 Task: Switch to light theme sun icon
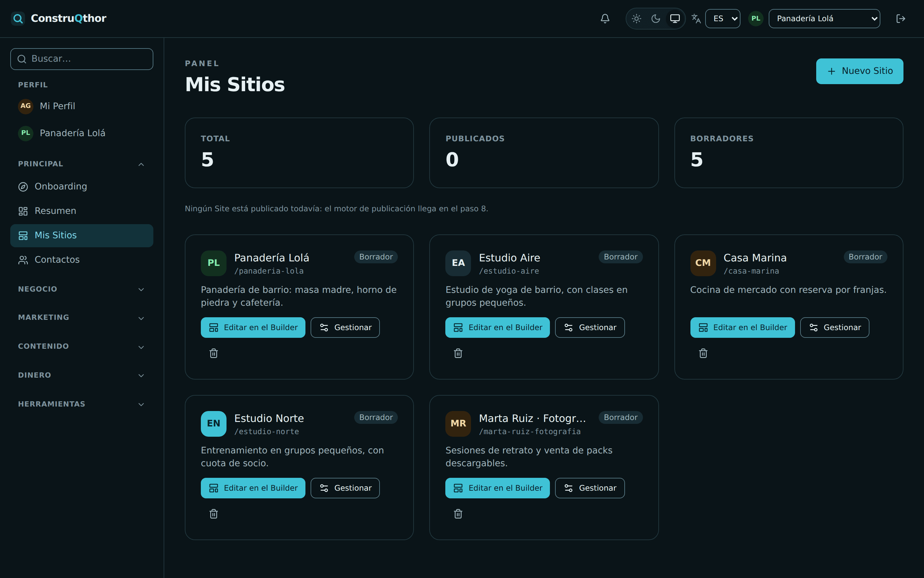click(636, 18)
